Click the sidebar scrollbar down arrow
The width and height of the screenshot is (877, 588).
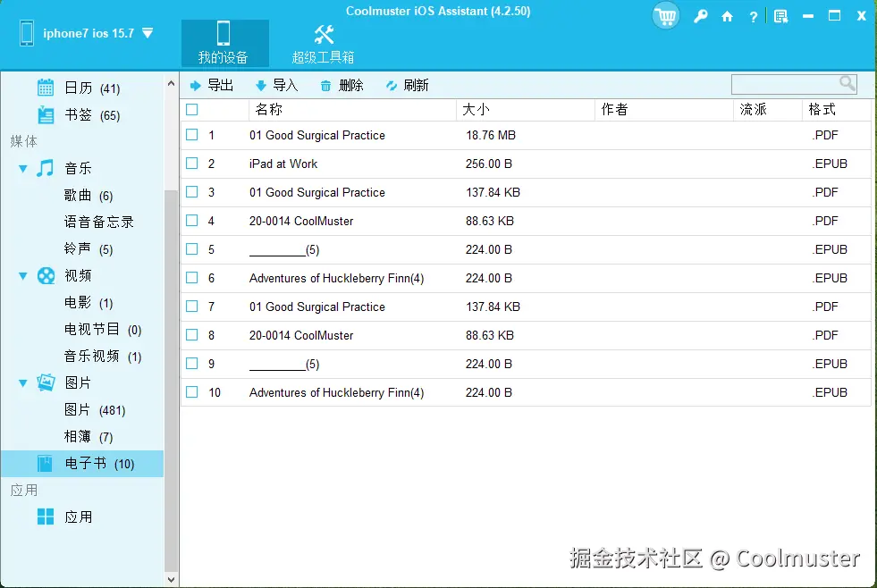(171, 580)
